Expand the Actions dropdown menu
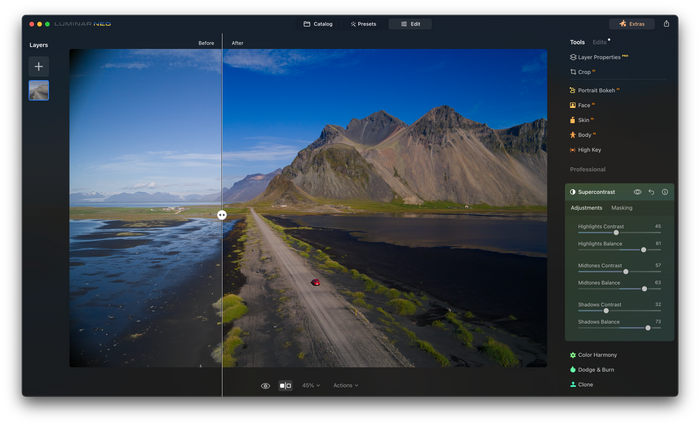700x425 pixels. (x=345, y=385)
